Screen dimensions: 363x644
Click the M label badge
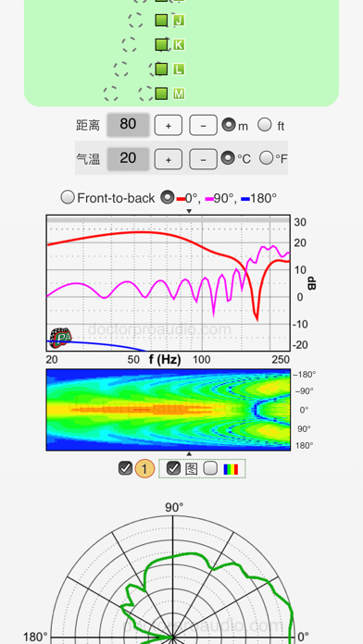179,94
